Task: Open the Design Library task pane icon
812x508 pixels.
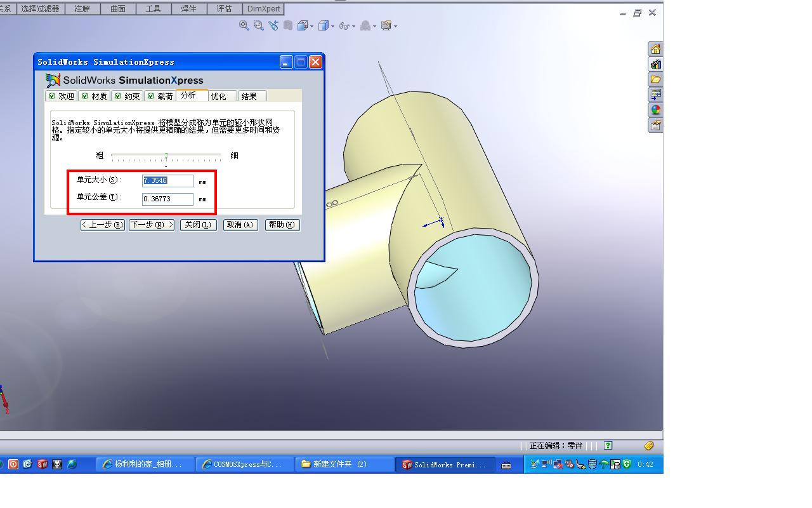Action: 655,64
